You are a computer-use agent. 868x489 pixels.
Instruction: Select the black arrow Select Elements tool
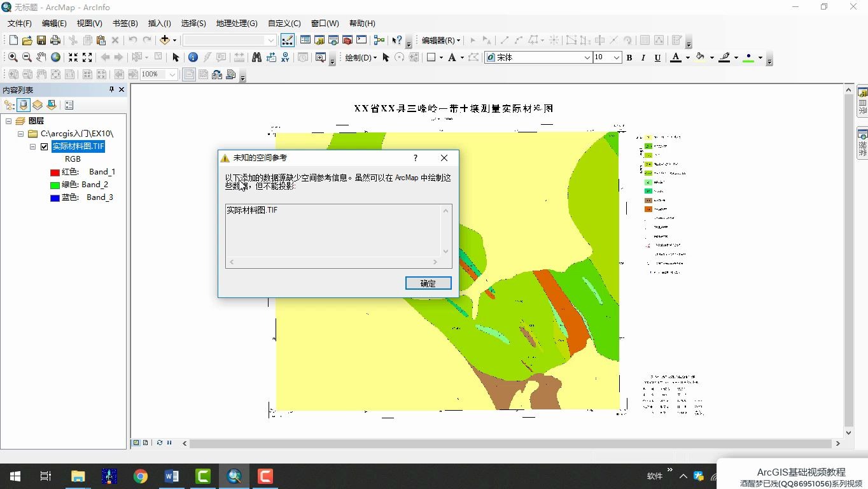pyautogui.click(x=176, y=57)
